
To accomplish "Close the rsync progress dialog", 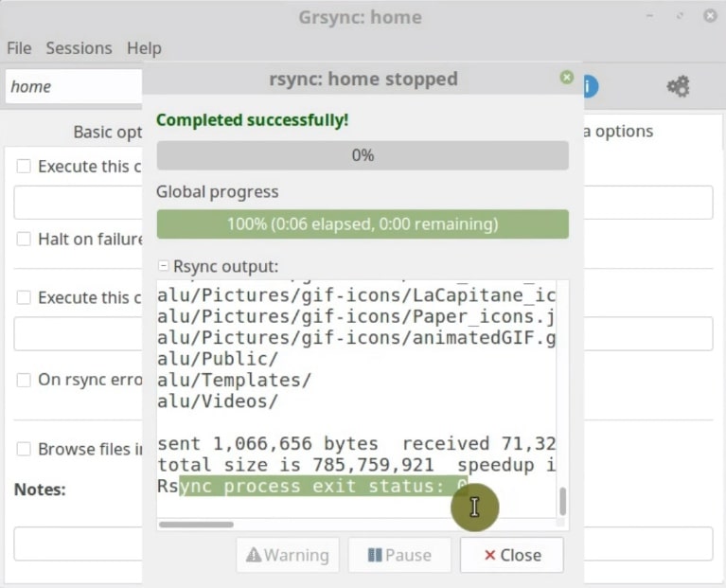I will click(x=512, y=555).
